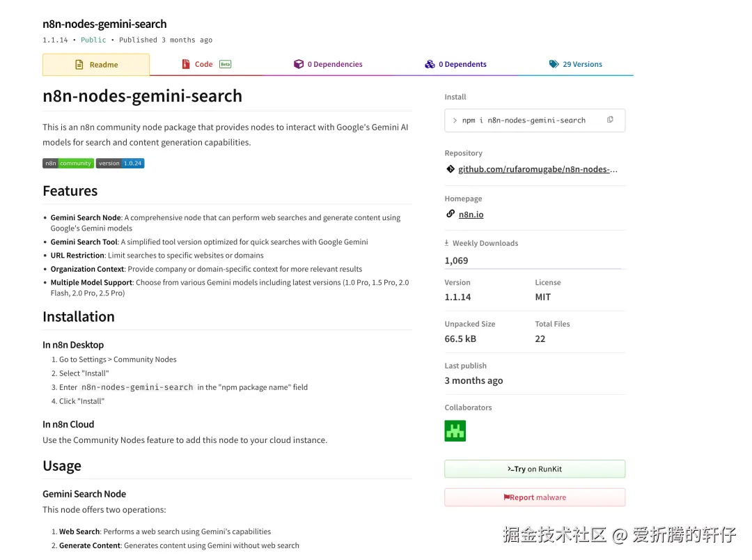Click the Collaborators label
The image size is (752, 560).
point(468,407)
